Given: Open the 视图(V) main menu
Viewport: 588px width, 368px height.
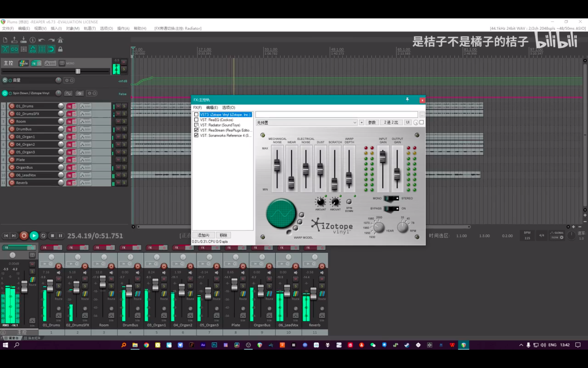Looking at the screenshot, I should 40,29.
